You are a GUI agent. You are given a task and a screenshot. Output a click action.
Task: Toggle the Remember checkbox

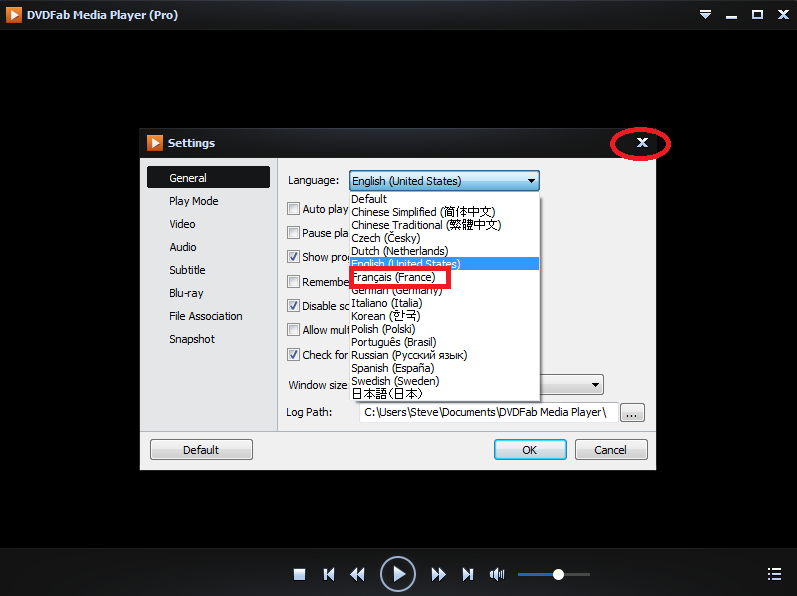pyautogui.click(x=293, y=281)
